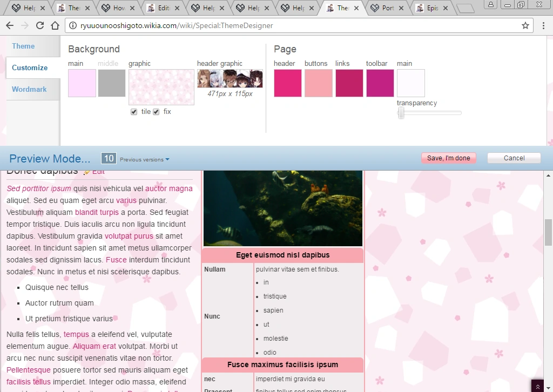
Task: Go to the browser home page icon
Action: [55, 25]
